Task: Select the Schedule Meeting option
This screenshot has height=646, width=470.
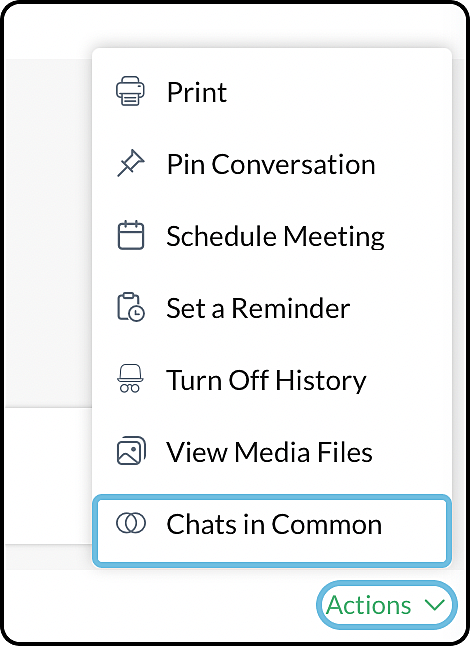Action: 275,236
